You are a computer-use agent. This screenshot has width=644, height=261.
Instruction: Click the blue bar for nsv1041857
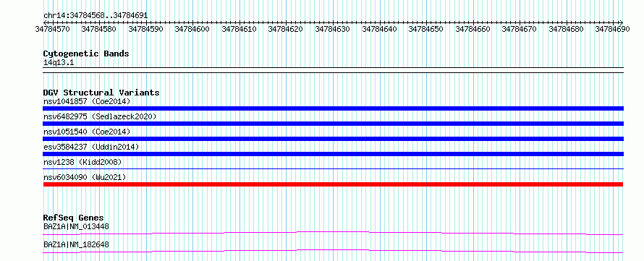tap(333, 108)
